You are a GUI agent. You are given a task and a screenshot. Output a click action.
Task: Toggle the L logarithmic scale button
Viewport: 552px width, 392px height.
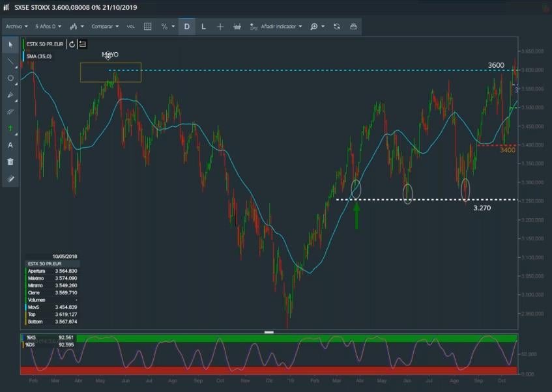(203, 27)
